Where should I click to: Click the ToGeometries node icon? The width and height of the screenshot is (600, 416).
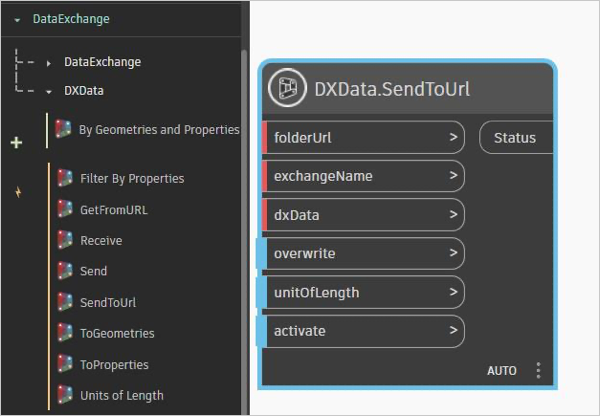click(x=65, y=333)
